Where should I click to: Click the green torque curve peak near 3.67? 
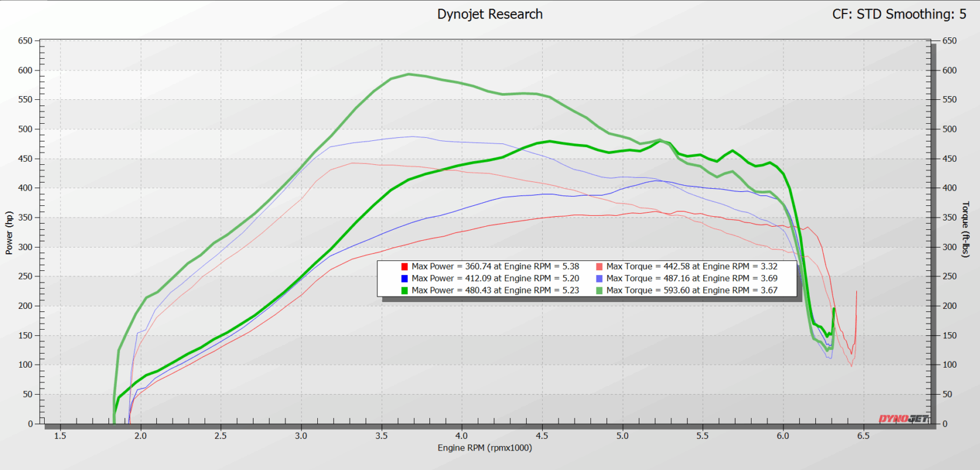tap(409, 74)
